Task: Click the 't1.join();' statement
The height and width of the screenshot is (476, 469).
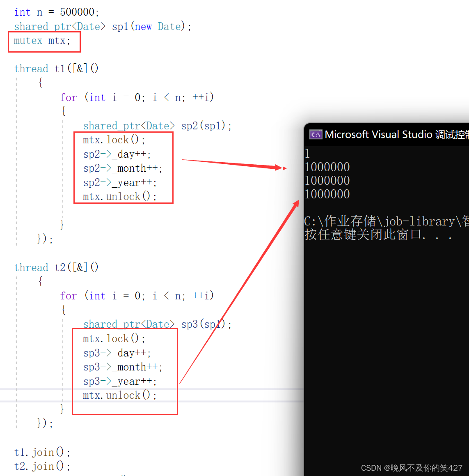Action: click(x=42, y=452)
